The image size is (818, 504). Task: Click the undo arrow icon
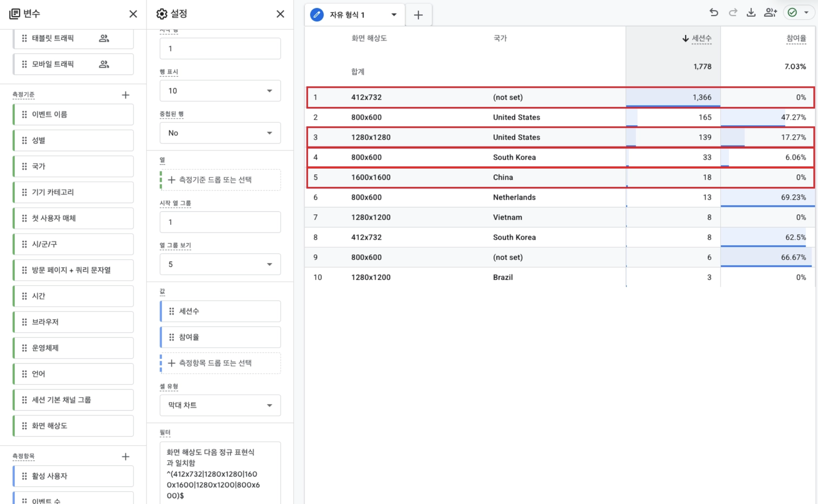point(714,13)
